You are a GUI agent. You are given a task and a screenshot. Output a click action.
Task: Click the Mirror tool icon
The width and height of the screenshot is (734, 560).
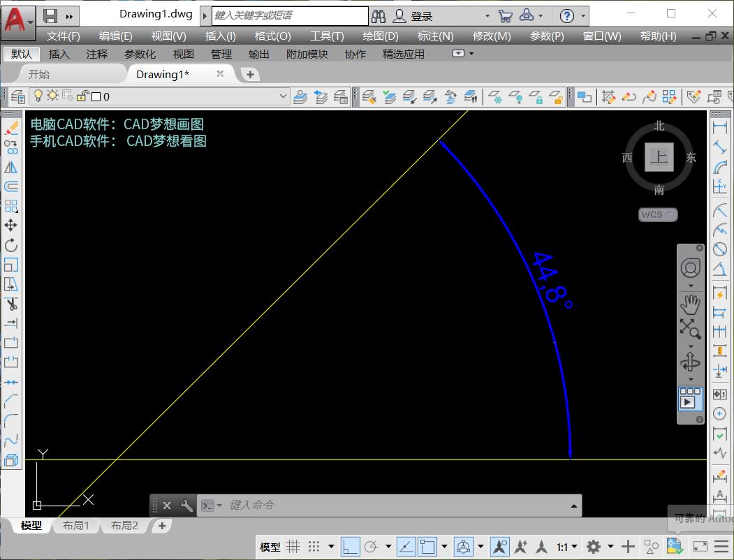pos(11,167)
